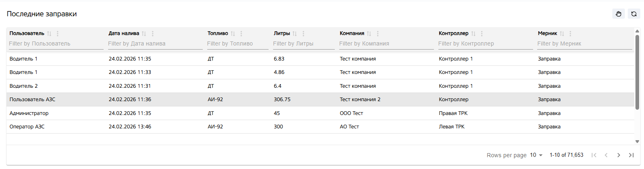This screenshot has width=644, height=169.
Task: Click the refresh table icon
Action: [x=633, y=14]
